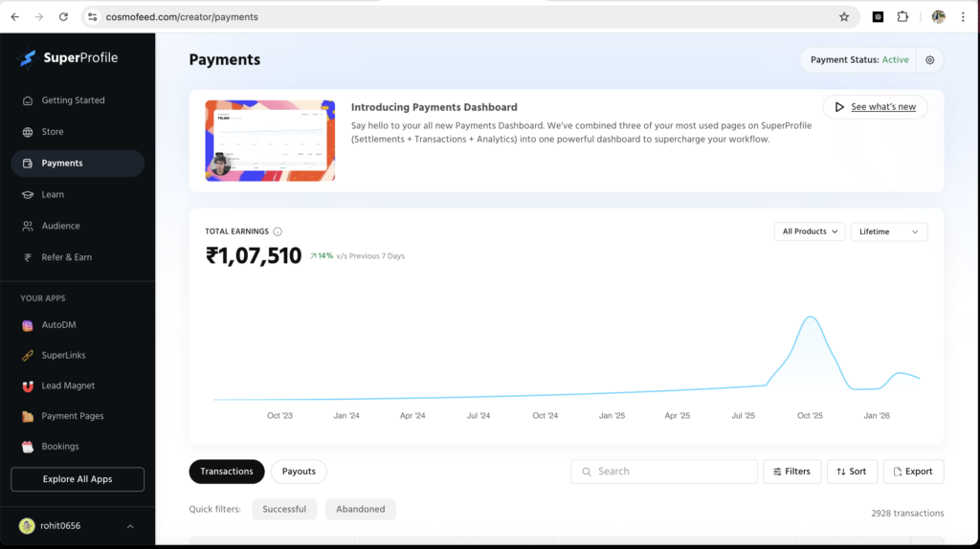Screen dimensions: 980x549
Task: Toggle the Successful quick filter
Action: [284, 510]
